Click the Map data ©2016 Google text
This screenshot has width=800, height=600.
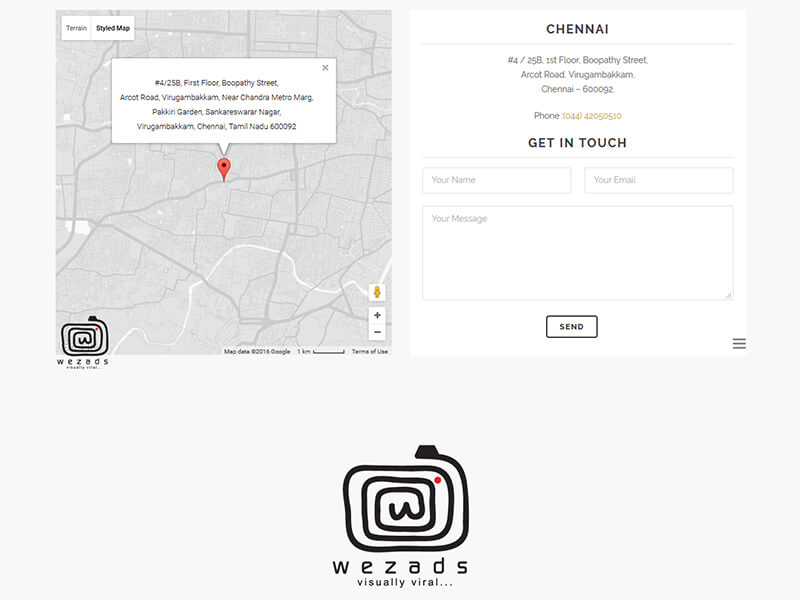(x=257, y=352)
